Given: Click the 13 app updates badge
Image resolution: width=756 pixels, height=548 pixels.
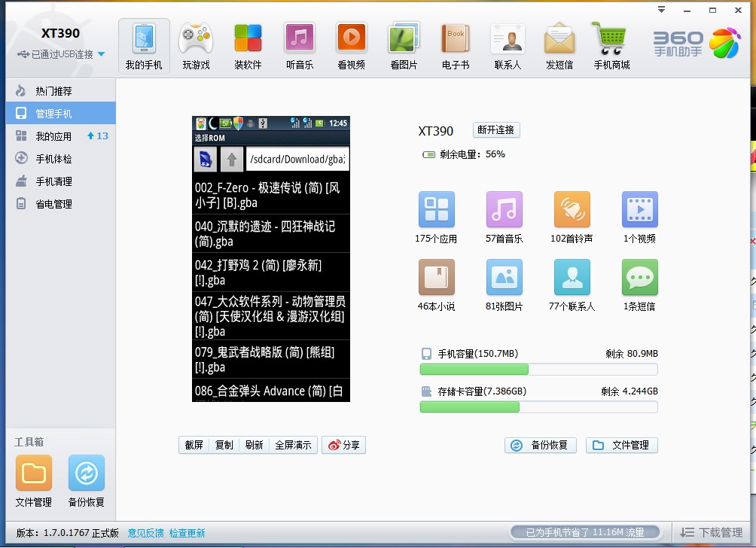Looking at the screenshot, I should pyautogui.click(x=98, y=136).
